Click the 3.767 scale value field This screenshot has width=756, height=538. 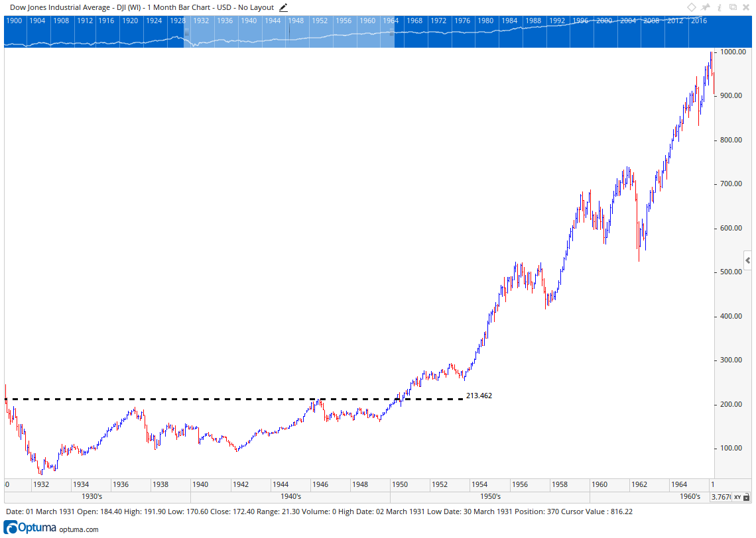[720, 497]
